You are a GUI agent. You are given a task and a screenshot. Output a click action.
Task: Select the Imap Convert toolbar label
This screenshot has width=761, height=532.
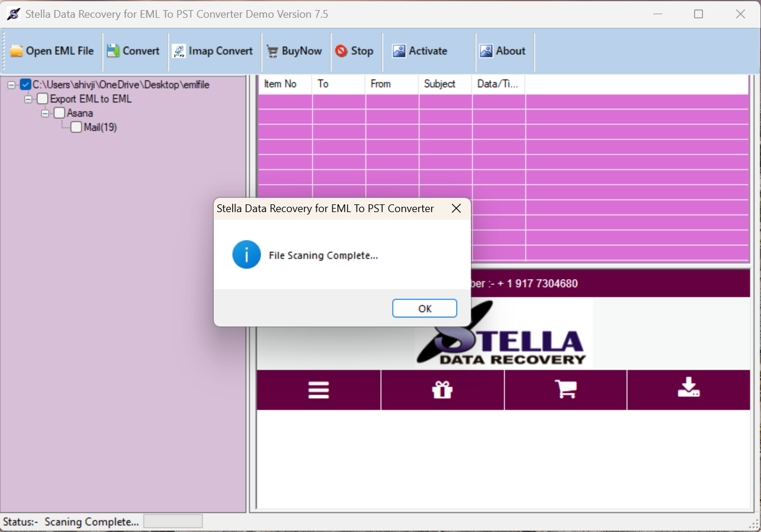tap(221, 51)
